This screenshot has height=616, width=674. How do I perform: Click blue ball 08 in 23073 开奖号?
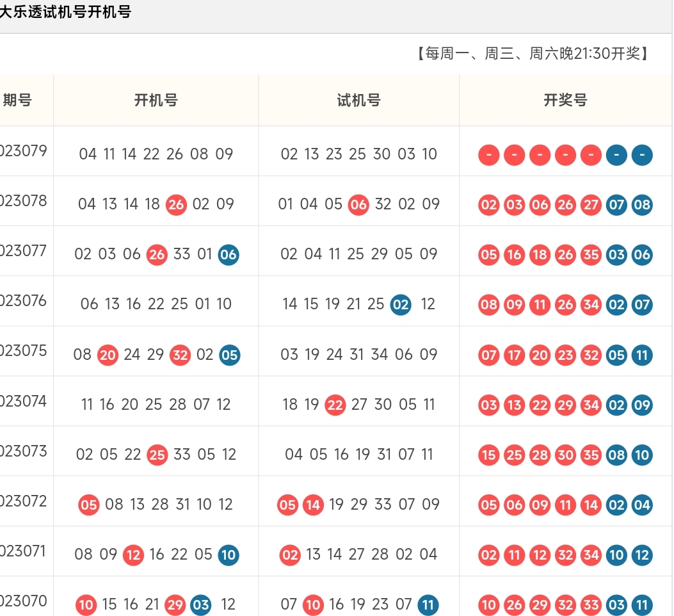[x=616, y=455]
